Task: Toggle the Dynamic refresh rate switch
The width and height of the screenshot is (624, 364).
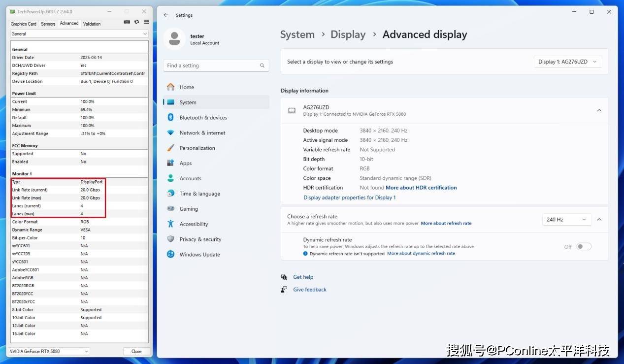Action: (x=584, y=247)
